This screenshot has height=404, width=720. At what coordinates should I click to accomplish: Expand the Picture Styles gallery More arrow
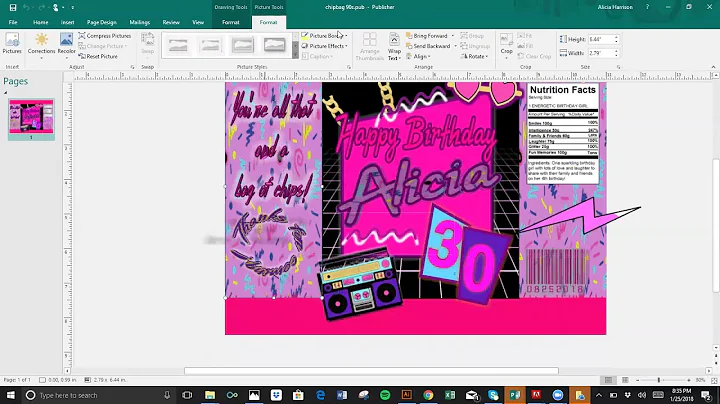pyautogui.click(x=295, y=55)
